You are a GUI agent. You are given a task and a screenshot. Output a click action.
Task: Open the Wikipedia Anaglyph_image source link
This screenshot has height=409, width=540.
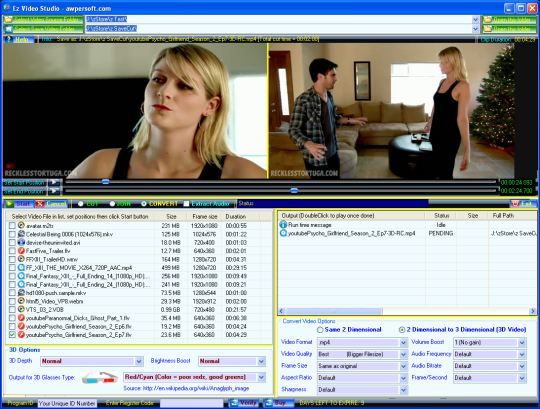point(196,388)
